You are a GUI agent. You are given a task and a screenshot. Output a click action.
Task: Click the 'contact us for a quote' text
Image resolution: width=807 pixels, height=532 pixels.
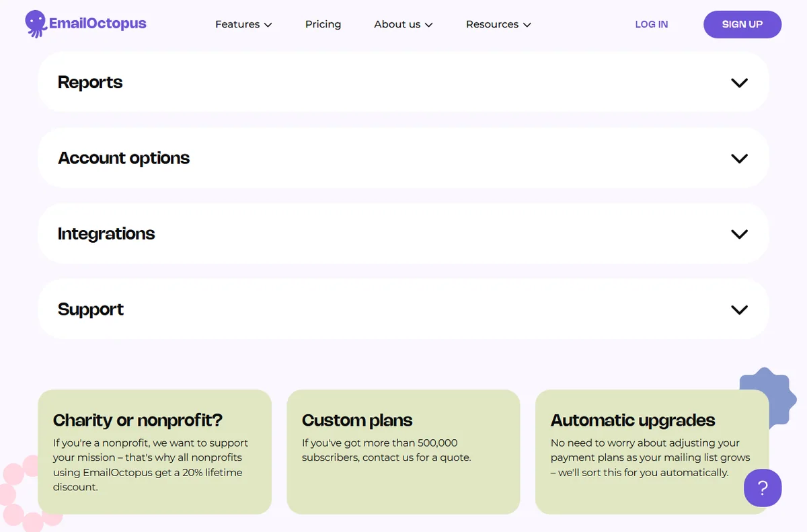pos(417,458)
